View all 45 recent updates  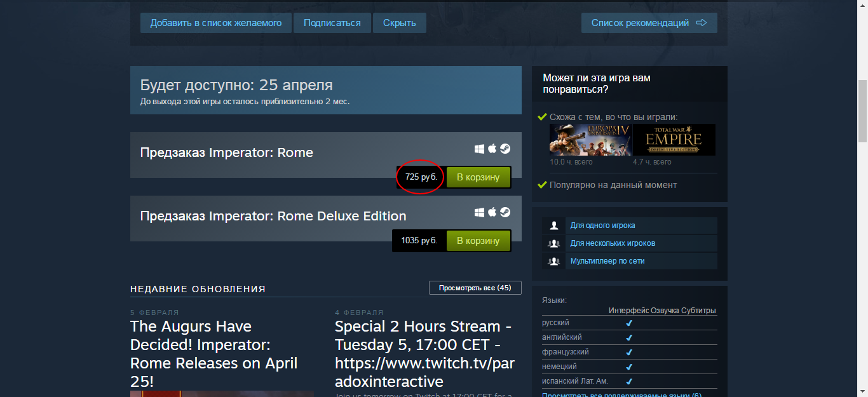[x=475, y=288]
